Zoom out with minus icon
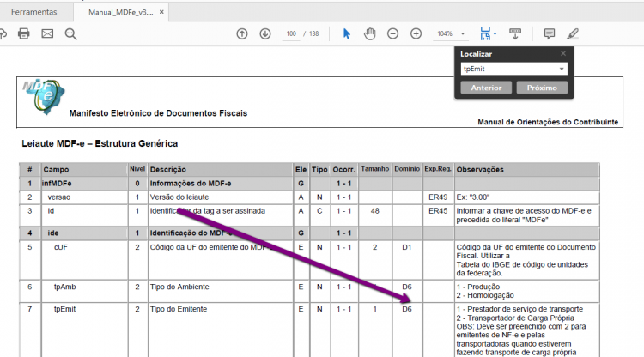The width and height of the screenshot is (644, 357). tap(392, 33)
